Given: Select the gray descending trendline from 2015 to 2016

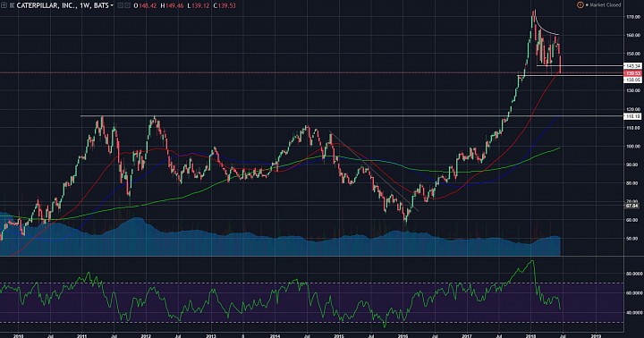Looking at the screenshot, I should [374, 171].
